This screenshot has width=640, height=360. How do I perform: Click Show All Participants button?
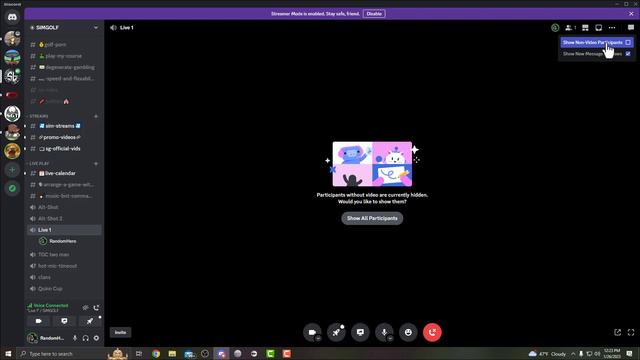372,218
